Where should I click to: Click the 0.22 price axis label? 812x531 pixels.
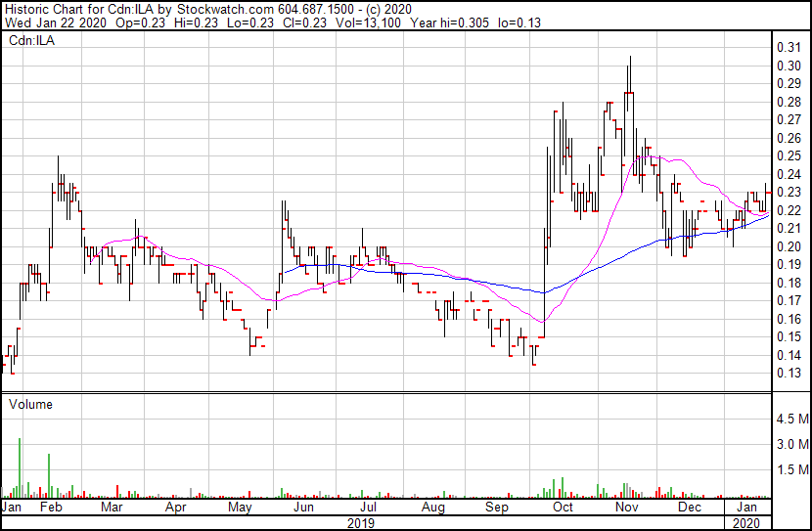(x=789, y=210)
